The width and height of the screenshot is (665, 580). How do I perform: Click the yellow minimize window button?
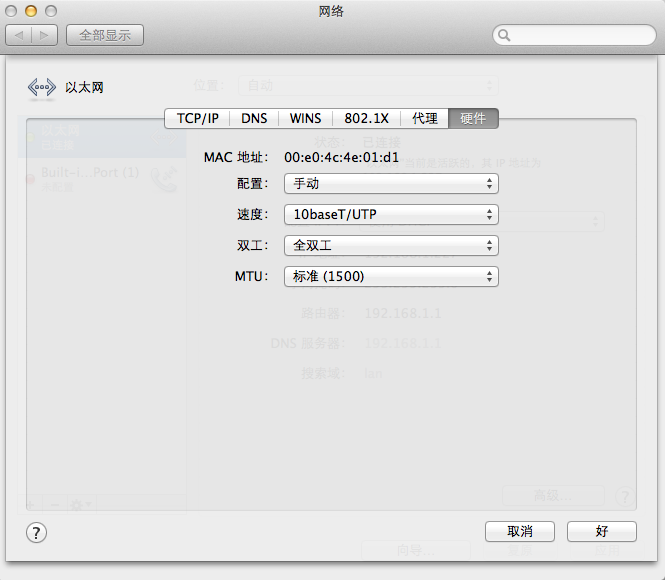tap(31, 11)
